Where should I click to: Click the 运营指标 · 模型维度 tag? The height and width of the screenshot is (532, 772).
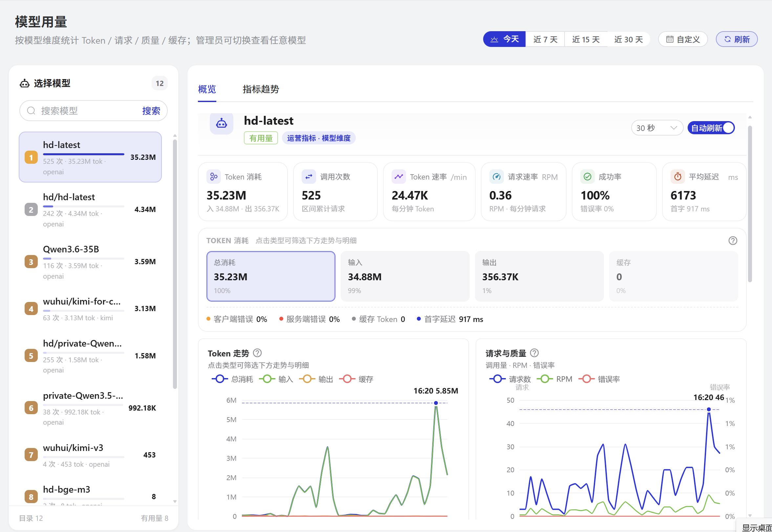coord(319,138)
